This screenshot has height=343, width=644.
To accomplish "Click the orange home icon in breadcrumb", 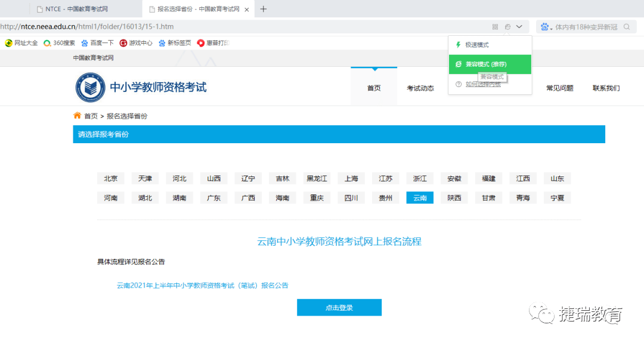I will click(x=77, y=116).
